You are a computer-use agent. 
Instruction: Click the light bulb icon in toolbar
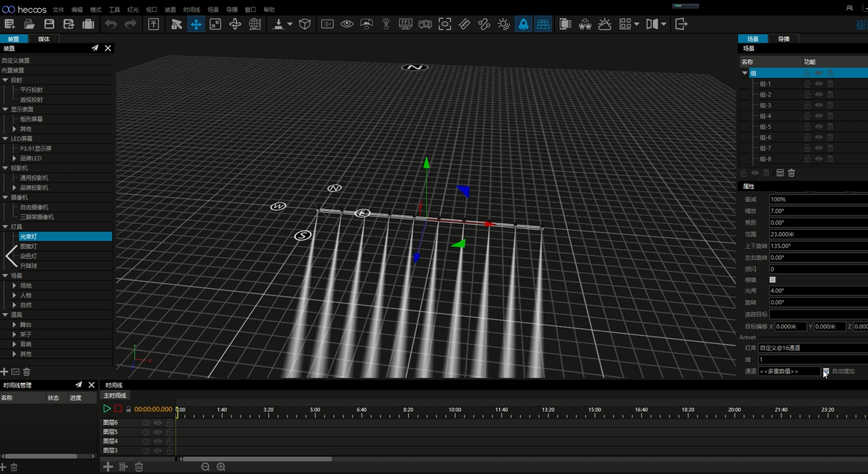[x=386, y=24]
